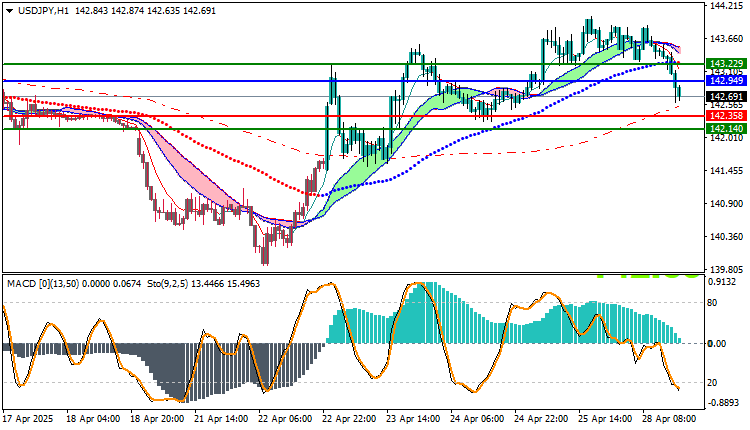Click the 143.660 price scale label
The height and width of the screenshot is (430, 750).
click(727, 39)
